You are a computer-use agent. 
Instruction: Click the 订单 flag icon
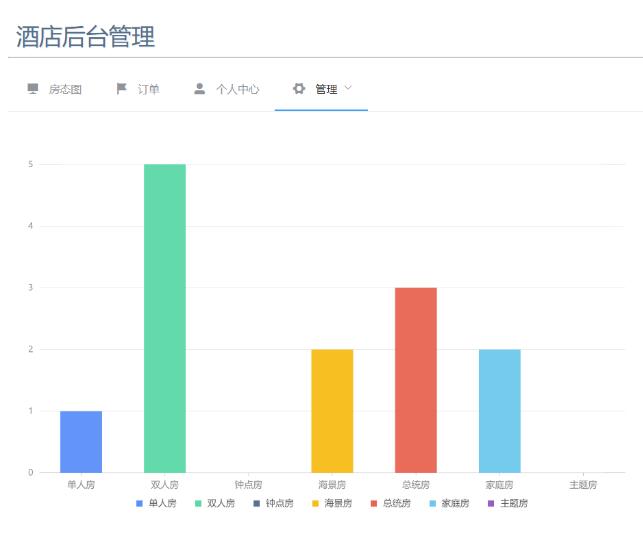click(121, 89)
